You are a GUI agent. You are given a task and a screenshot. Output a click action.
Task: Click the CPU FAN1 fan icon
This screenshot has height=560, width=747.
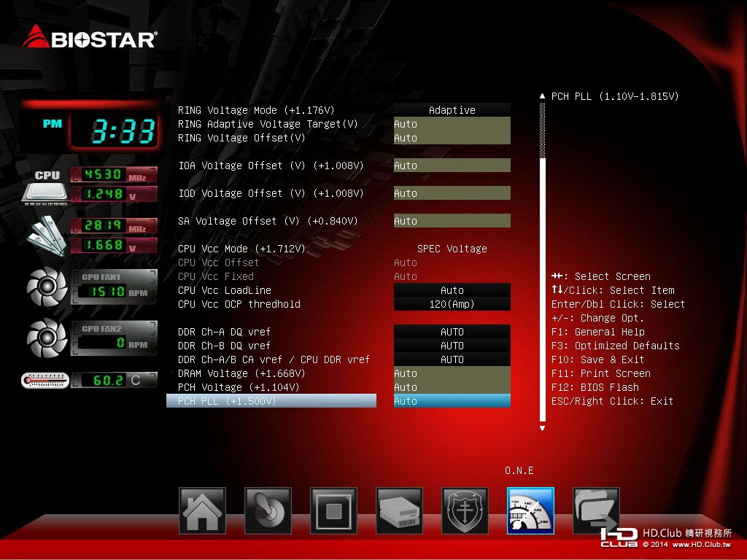coord(47,286)
